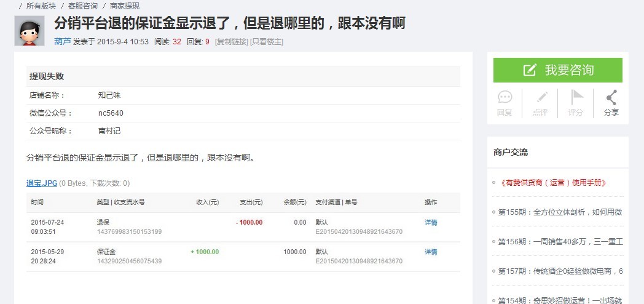Open the 第157期 传统酒企 article
The height and width of the screenshot is (304, 644).
(560, 271)
